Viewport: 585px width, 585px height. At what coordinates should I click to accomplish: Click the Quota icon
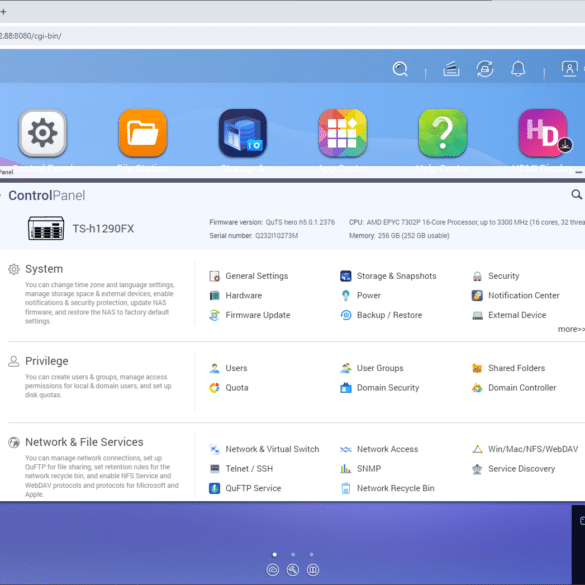coord(215,388)
